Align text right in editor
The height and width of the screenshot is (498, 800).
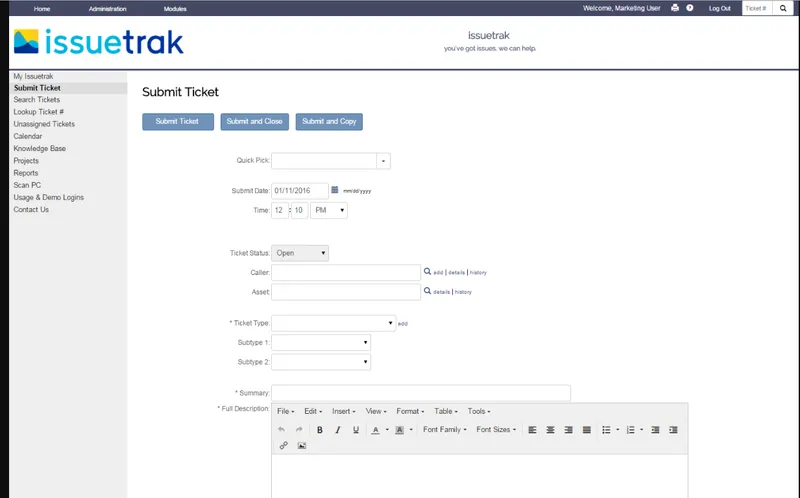coord(568,430)
